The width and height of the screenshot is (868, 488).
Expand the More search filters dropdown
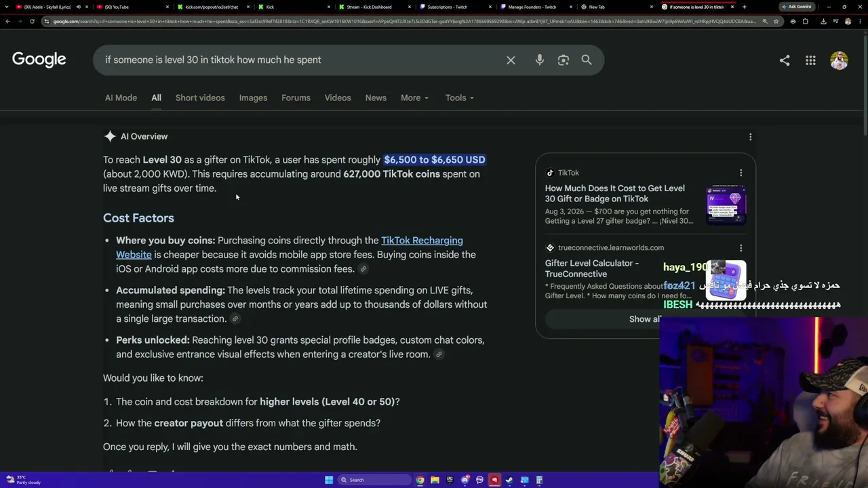tap(414, 98)
